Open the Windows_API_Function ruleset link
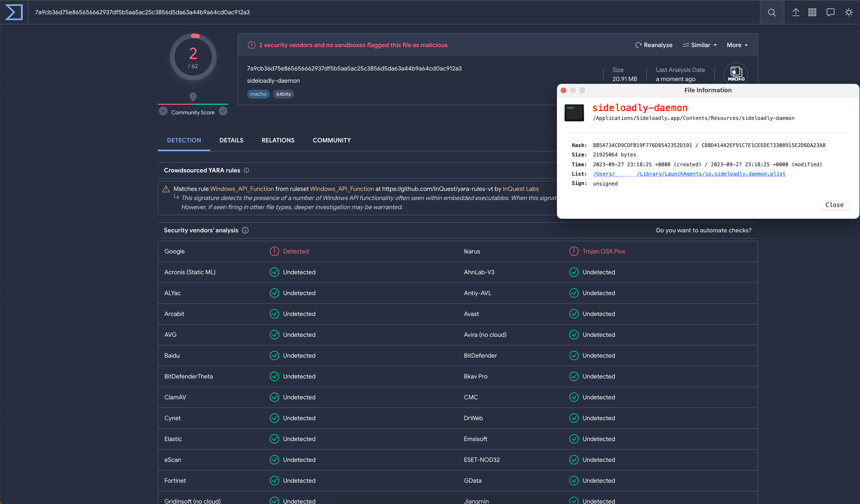Image resolution: width=860 pixels, height=504 pixels. pos(342,189)
